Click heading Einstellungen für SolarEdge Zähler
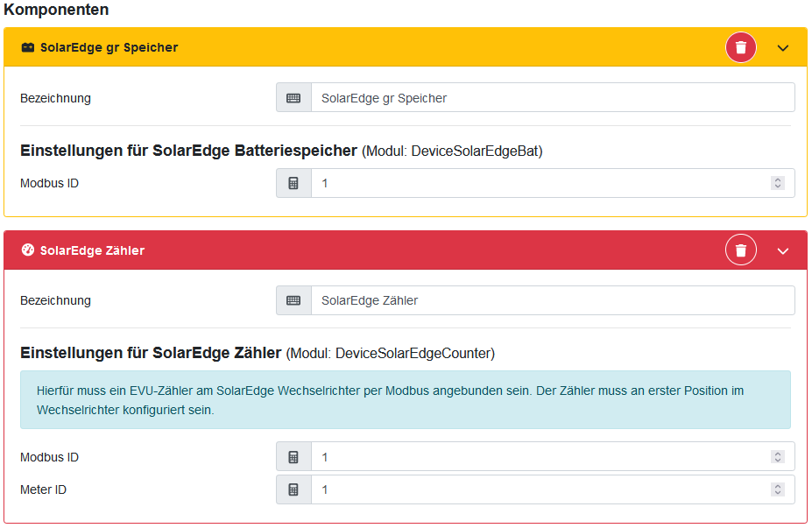The width and height of the screenshot is (812, 528). (151, 353)
